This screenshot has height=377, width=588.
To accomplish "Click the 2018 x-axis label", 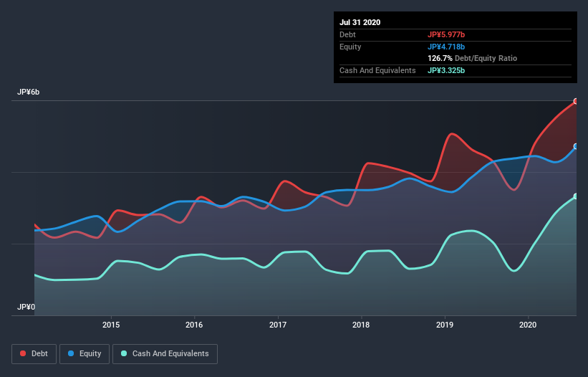I will tap(361, 325).
